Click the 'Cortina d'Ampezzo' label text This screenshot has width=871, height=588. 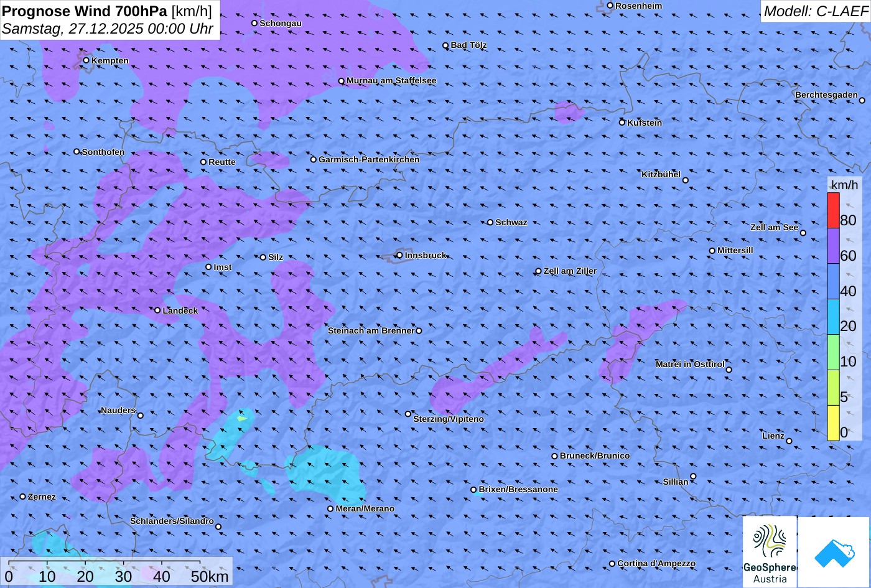coord(656,564)
